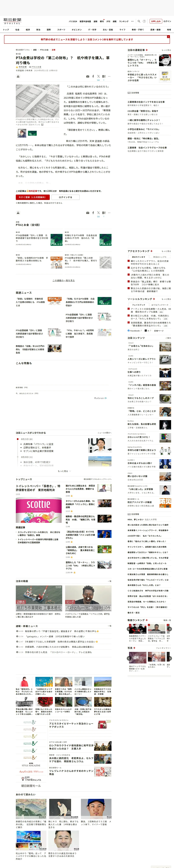Screen dimensions: 174x868
Task: Share on X, lower icon row
Action: 98,213
